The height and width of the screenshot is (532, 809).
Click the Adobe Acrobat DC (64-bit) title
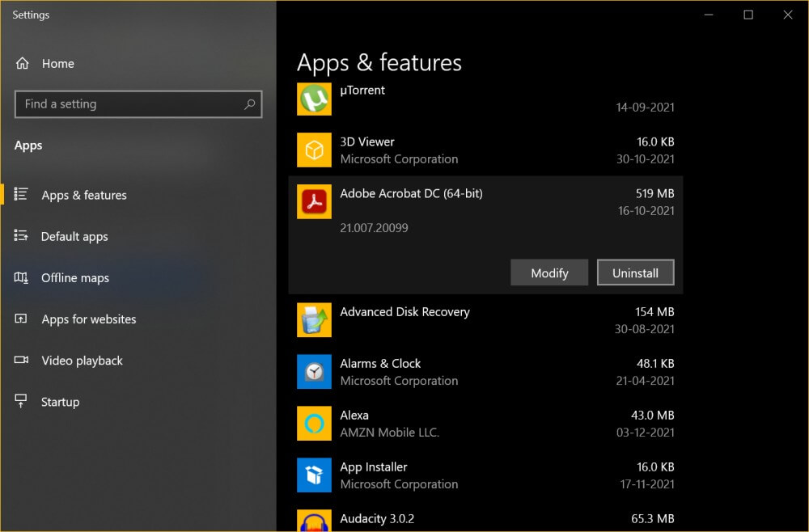coord(411,193)
